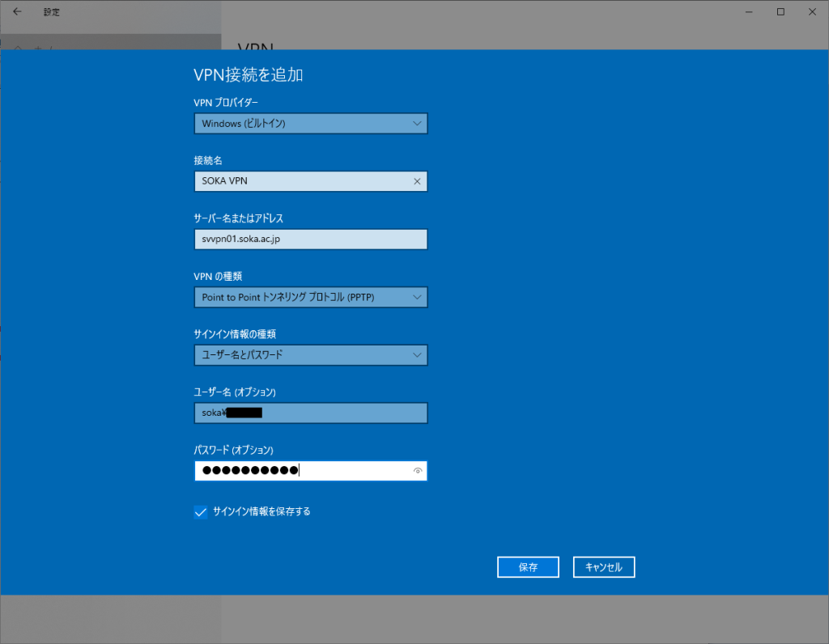
Task: Close the Settings window
Action: (x=812, y=11)
